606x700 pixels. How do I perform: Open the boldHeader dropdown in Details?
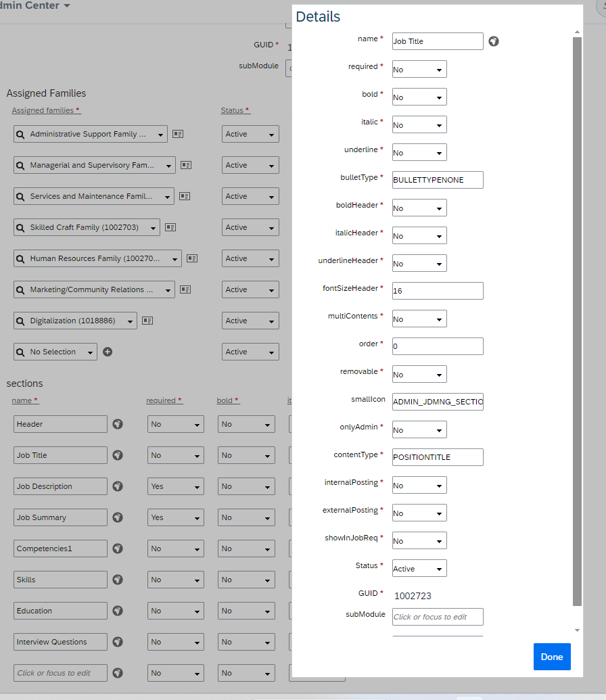point(419,208)
